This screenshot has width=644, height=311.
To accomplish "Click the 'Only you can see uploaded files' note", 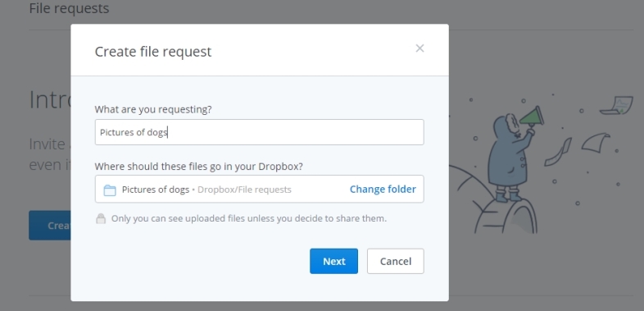I will click(249, 218).
